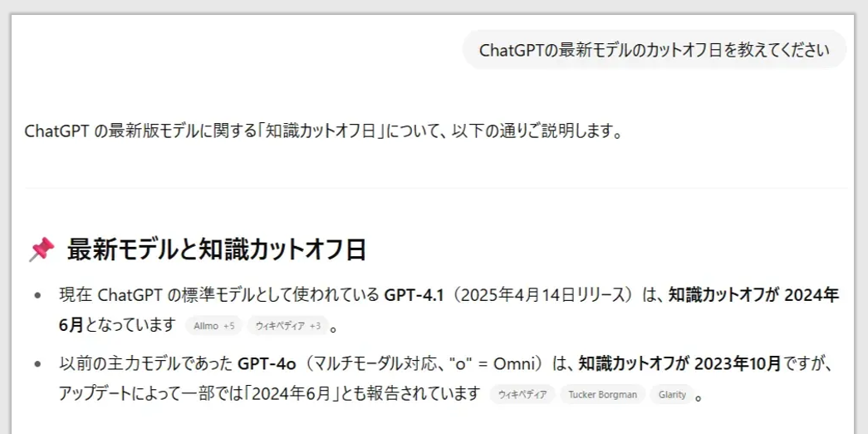Image resolution: width=868 pixels, height=434 pixels.
Task: Open the Allmo +5 source citation chip
Action: [214, 326]
